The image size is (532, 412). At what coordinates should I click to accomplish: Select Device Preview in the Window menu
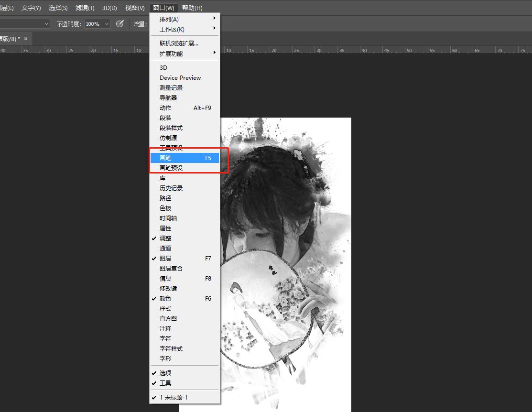coord(185,78)
